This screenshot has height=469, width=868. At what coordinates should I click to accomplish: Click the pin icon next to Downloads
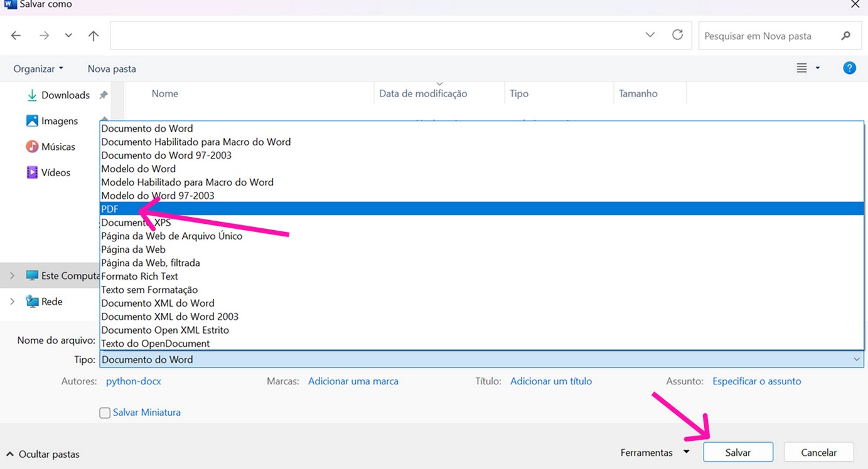pos(104,95)
